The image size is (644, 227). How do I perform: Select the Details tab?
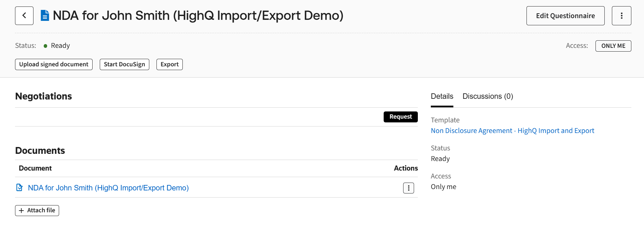(x=442, y=96)
